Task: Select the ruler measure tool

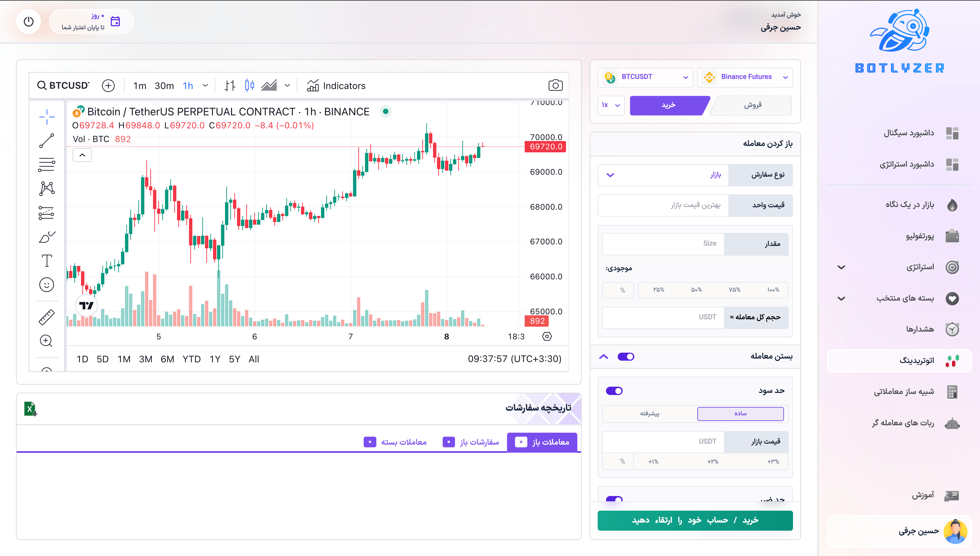Action: pos(47,317)
